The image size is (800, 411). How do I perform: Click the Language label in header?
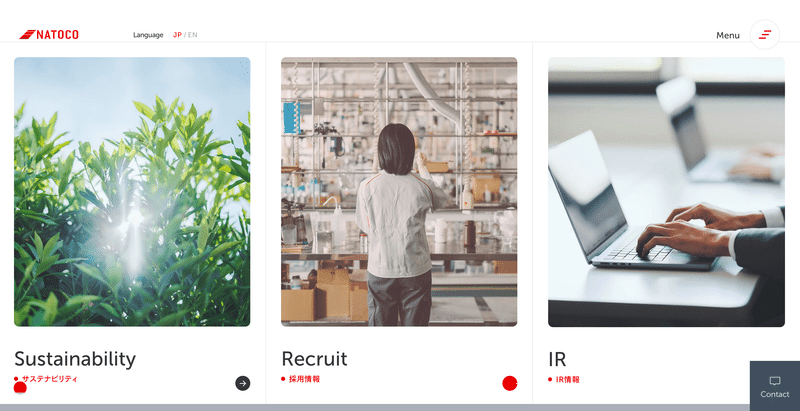[148, 35]
